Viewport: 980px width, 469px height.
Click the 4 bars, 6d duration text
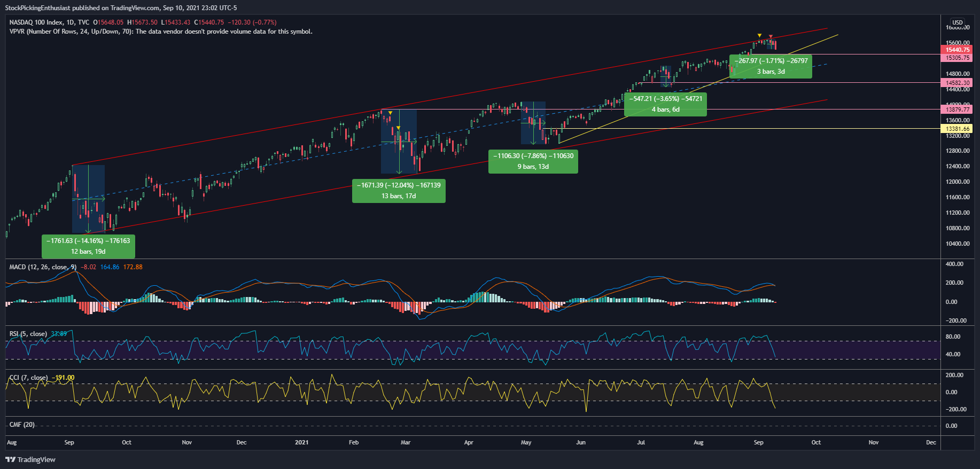click(666, 110)
